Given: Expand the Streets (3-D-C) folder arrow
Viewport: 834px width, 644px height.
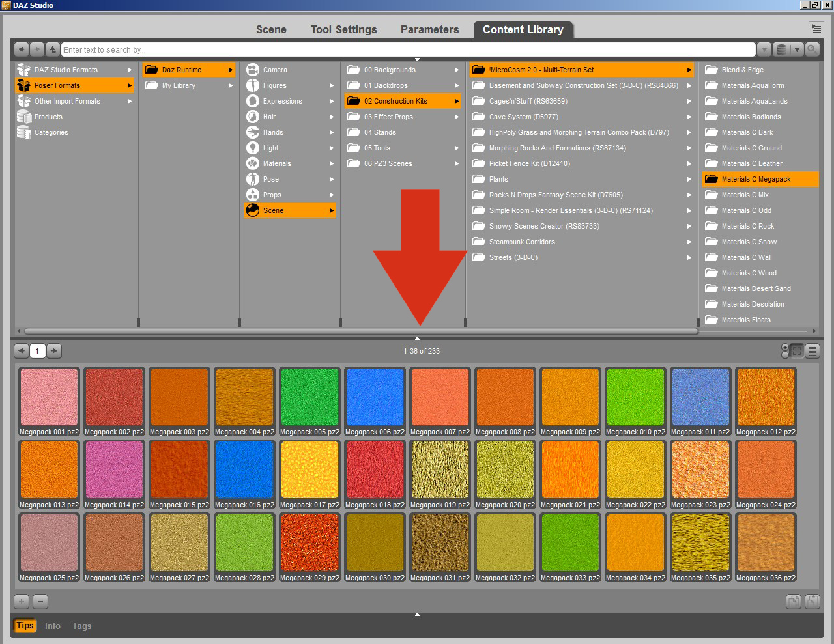Looking at the screenshot, I should point(689,257).
